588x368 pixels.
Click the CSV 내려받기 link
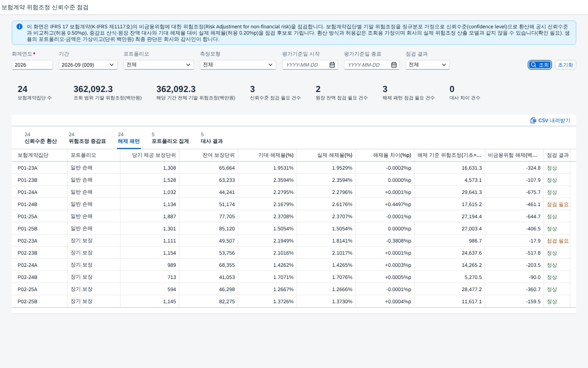[x=551, y=120]
